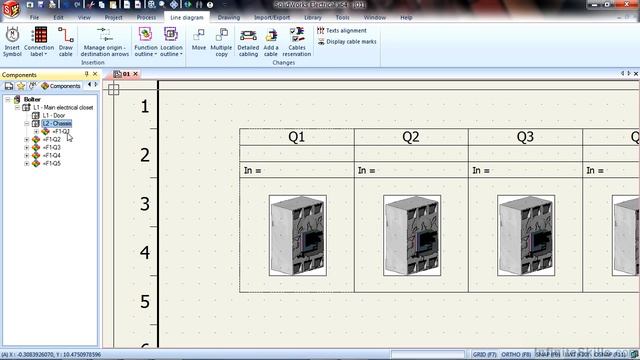The image size is (640, 360).
Task: Open the Function outline dropdown arrow
Action: [156, 54]
